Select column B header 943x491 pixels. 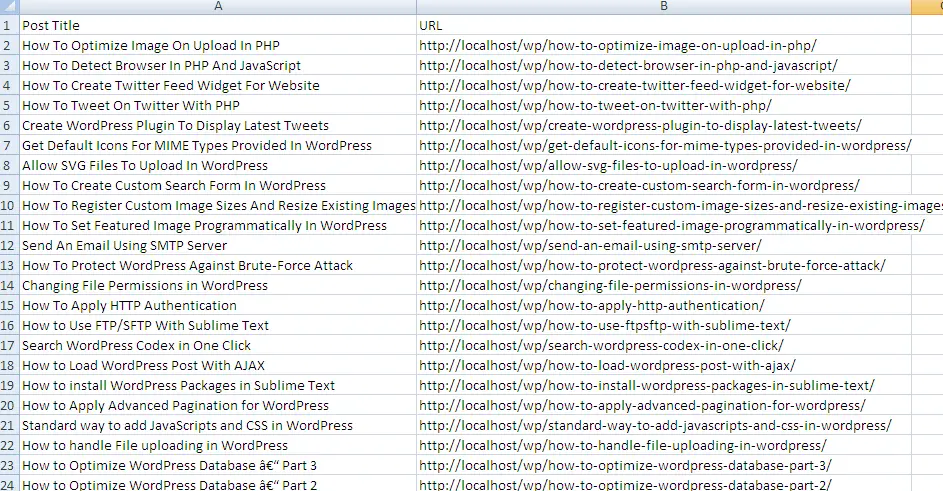(663, 7)
